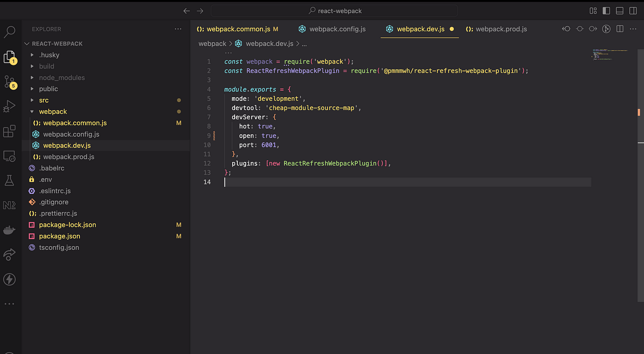Switch to the webpack.common.js tab
Viewport: 644px width, 354px height.
coord(238,29)
